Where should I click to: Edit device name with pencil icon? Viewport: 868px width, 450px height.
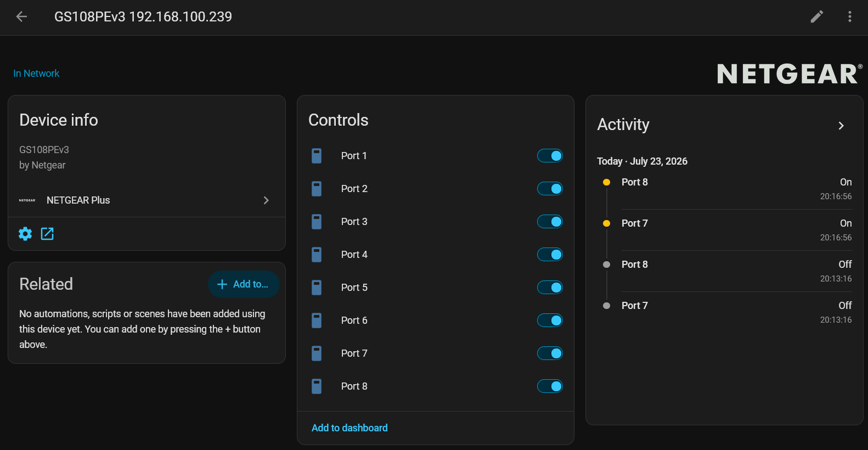[x=817, y=16]
